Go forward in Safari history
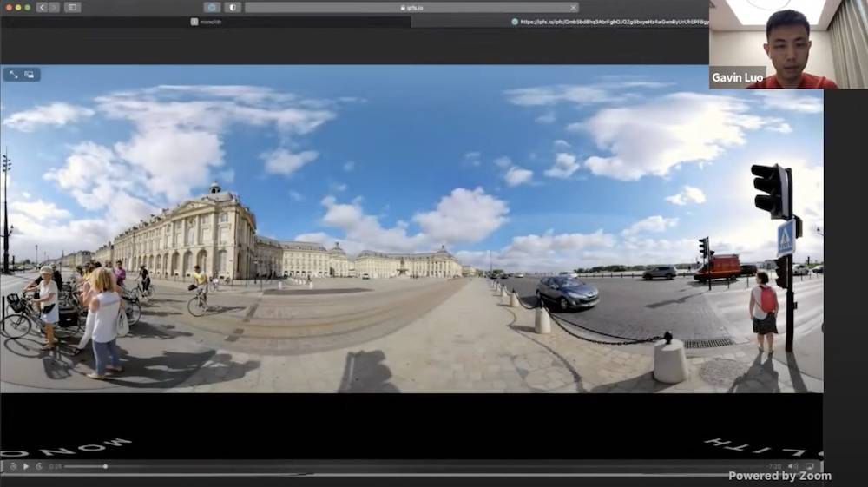Viewport: 868px width, 487px height. pos(54,7)
